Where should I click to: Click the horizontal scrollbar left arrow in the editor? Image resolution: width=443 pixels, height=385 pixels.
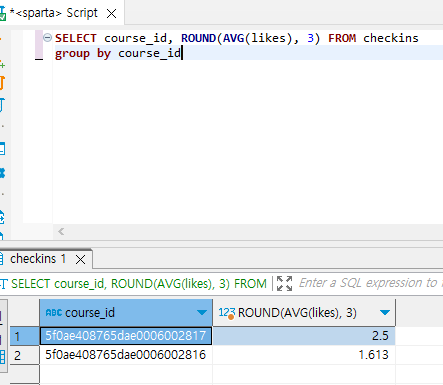click(x=61, y=231)
